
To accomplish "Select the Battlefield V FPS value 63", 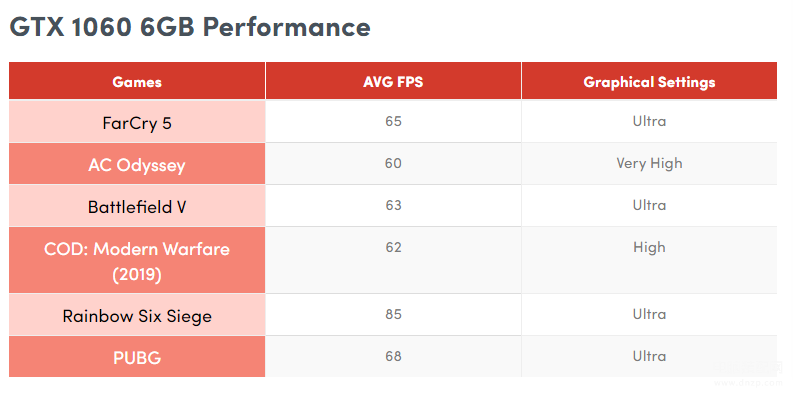I will coord(393,205).
